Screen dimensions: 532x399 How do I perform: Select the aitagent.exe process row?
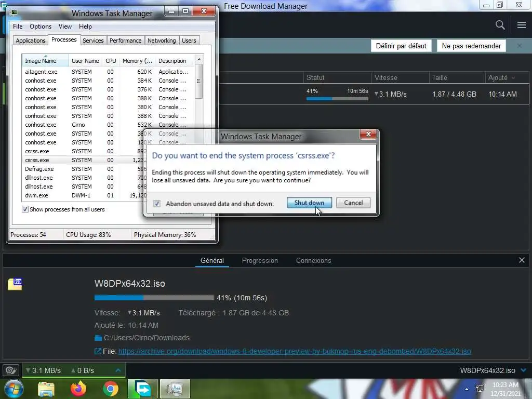[x=108, y=72]
